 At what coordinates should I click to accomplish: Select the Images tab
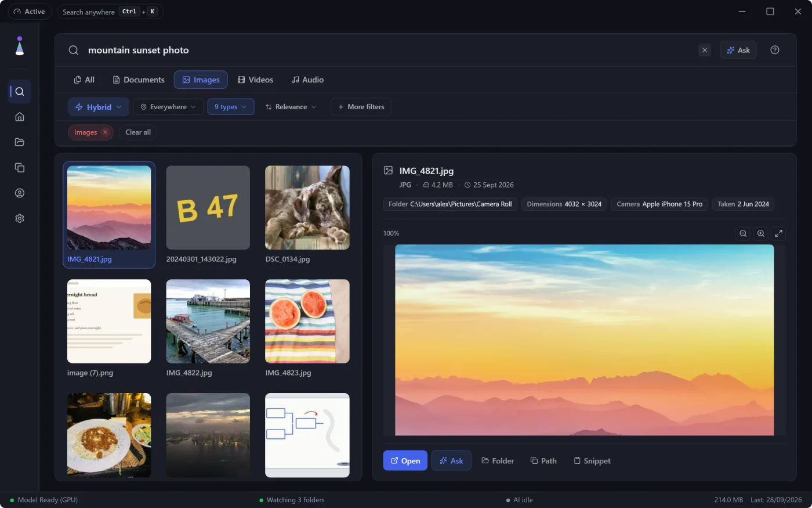201,80
